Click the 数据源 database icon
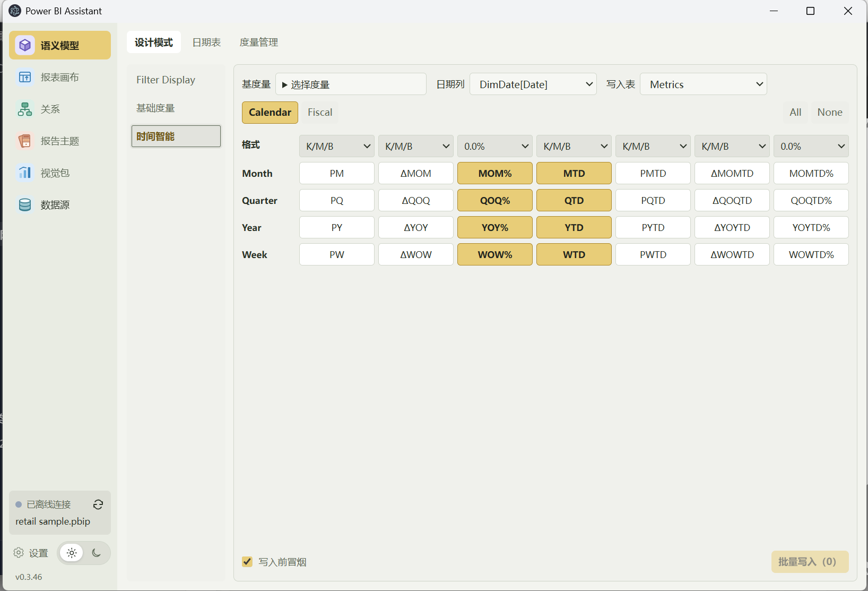868x591 pixels. [x=25, y=204]
